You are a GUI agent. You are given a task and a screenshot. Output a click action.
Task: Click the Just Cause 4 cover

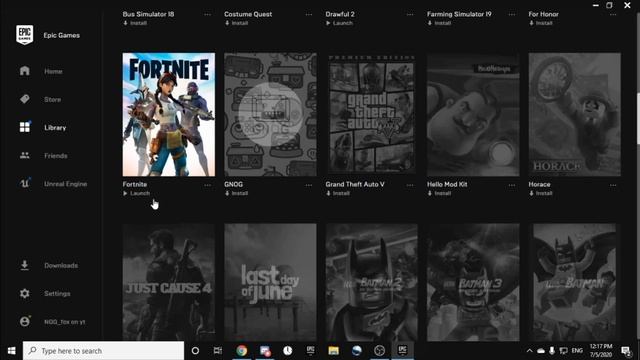[x=169, y=282]
